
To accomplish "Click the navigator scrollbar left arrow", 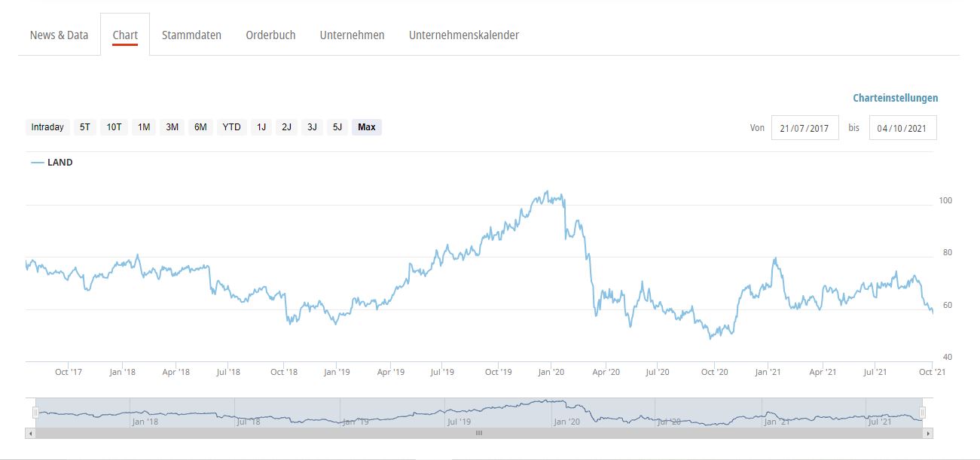I will tap(30, 434).
